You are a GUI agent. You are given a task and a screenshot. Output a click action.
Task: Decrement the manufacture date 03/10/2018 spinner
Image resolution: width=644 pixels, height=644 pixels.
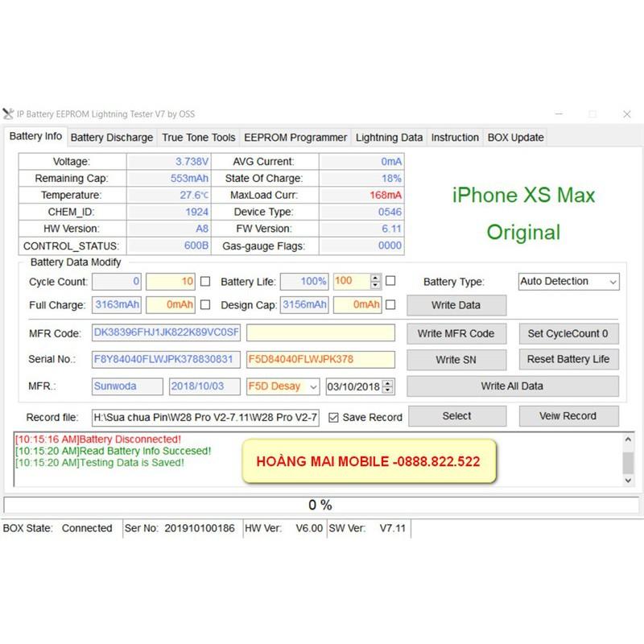pyautogui.click(x=388, y=390)
